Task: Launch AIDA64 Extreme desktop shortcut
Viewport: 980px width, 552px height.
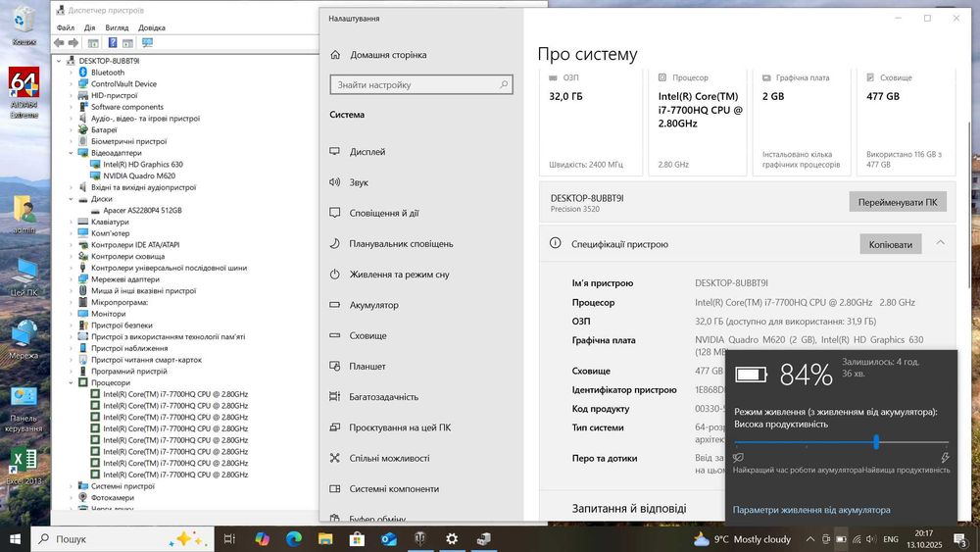Action: coord(24,92)
